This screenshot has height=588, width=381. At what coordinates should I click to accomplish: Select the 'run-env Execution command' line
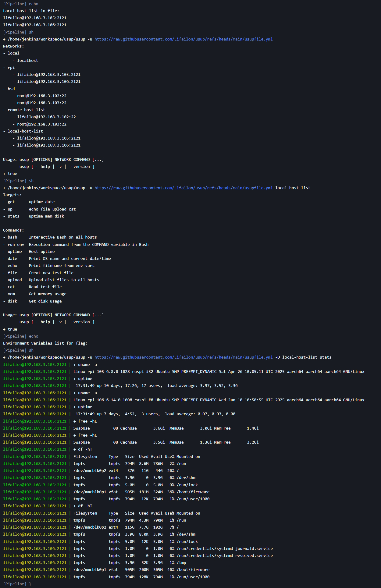click(76, 244)
